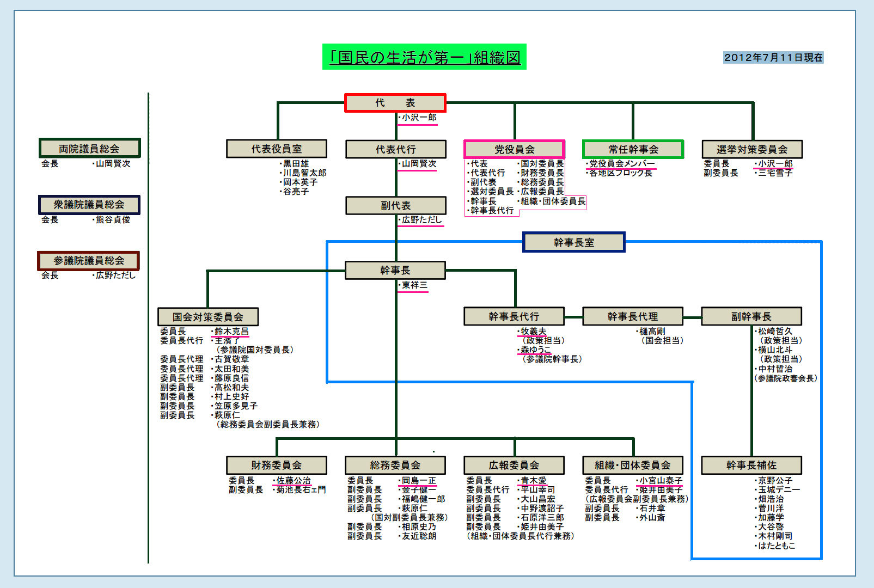Click the name 友近聡朗
874x588 pixels.
(419, 536)
